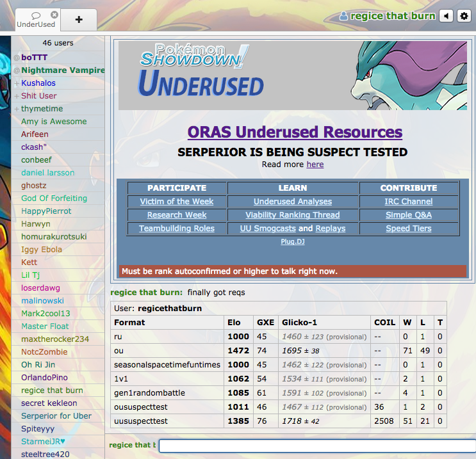Open UU Smogcasts link
Screen dimensions: 476x459
(x=268, y=229)
